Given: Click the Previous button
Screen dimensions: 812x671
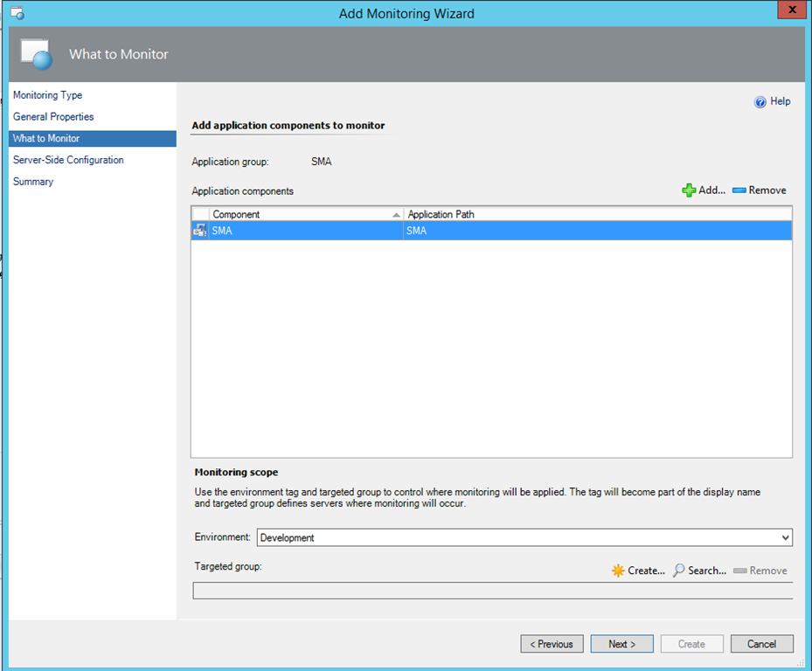Looking at the screenshot, I should [552, 644].
